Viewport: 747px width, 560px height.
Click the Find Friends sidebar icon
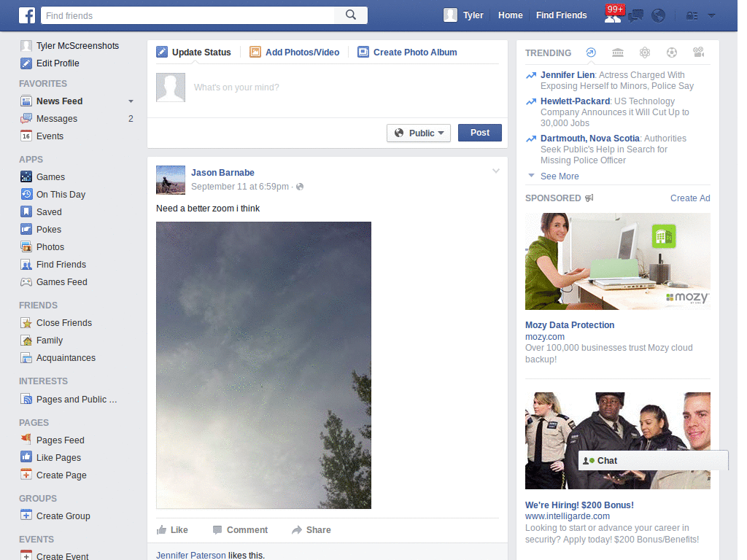[26, 264]
